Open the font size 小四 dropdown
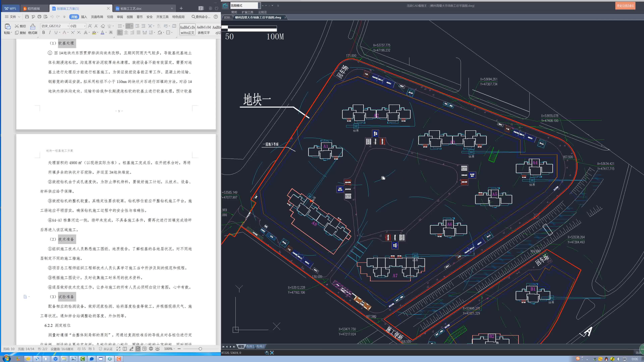This screenshot has height=362, width=644. [85, 26]
